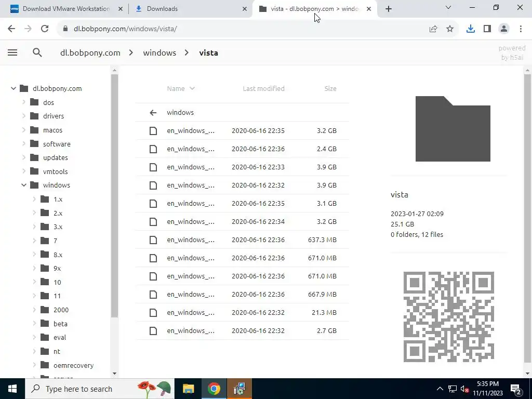532x399 pixels.
Task: Click the Chrome taskbar icon
Action: 214,389
